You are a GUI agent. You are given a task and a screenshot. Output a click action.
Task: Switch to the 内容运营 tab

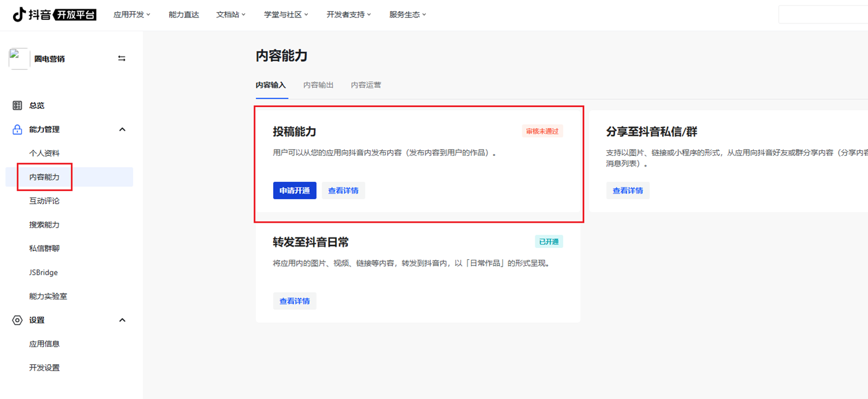point(366,85)
